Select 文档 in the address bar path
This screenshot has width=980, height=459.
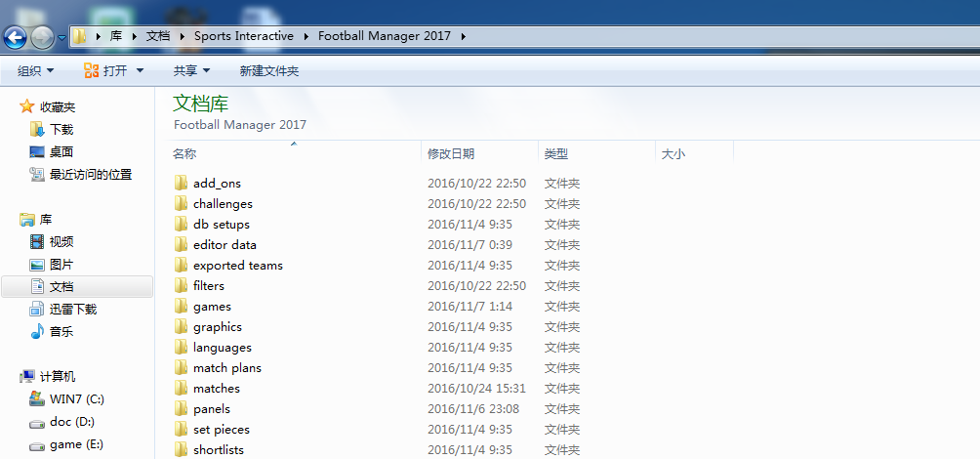pyautogui.click(x=158, y=36)
